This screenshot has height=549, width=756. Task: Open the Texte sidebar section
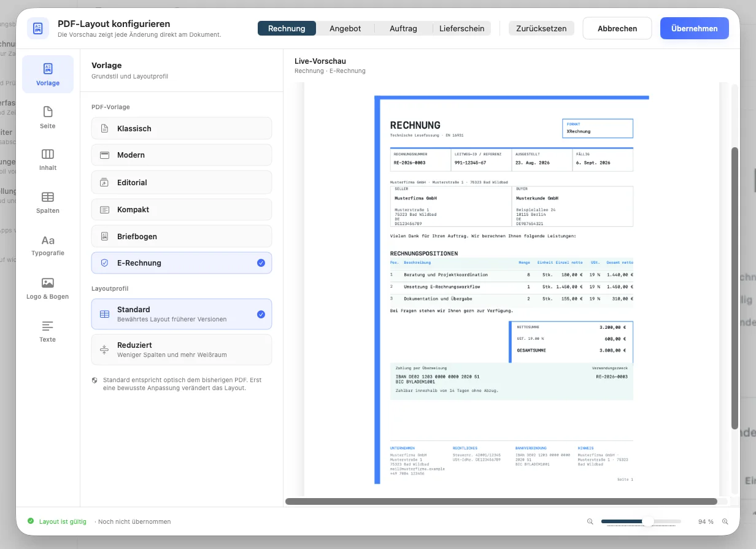pos(48,331)
